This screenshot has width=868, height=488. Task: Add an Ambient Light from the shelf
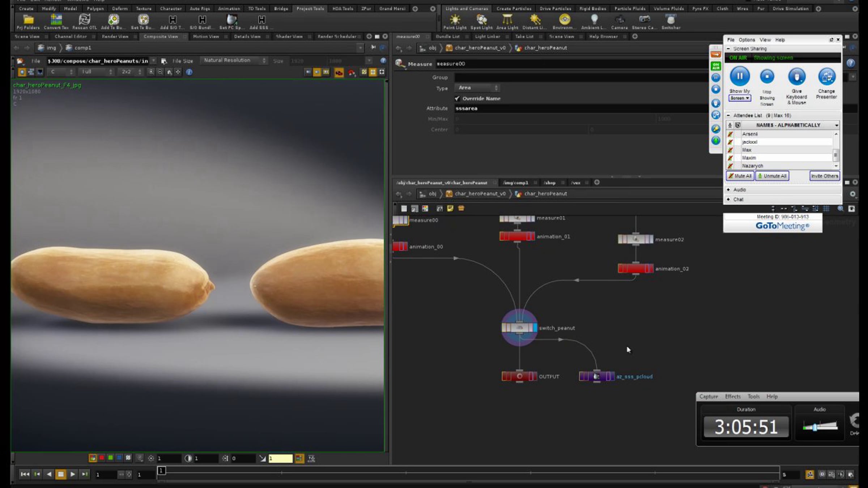pyautogui.click(x=594, y=22)
